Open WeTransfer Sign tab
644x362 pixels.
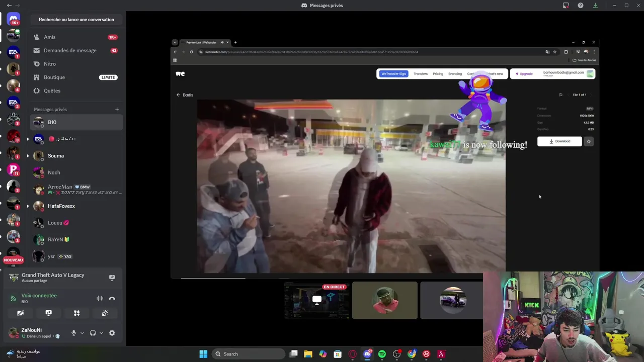coord(393,74)
